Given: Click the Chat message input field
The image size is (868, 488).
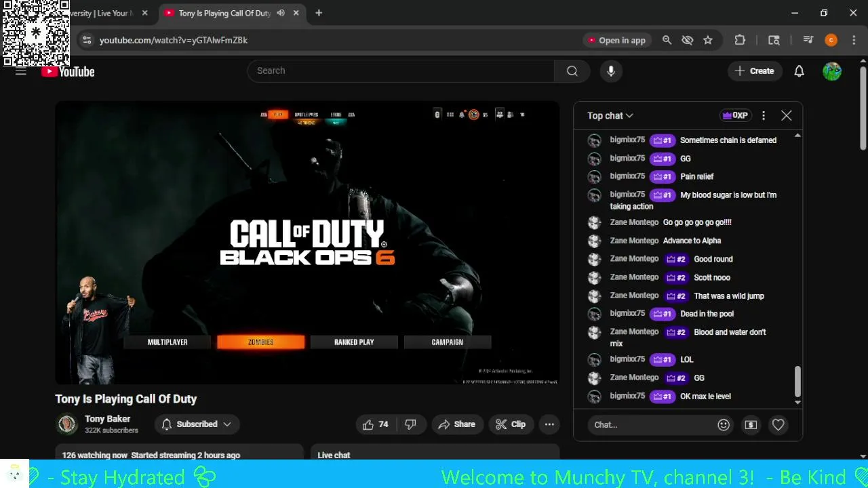Looking at the screenshot, I should click(x=651, y=425).
